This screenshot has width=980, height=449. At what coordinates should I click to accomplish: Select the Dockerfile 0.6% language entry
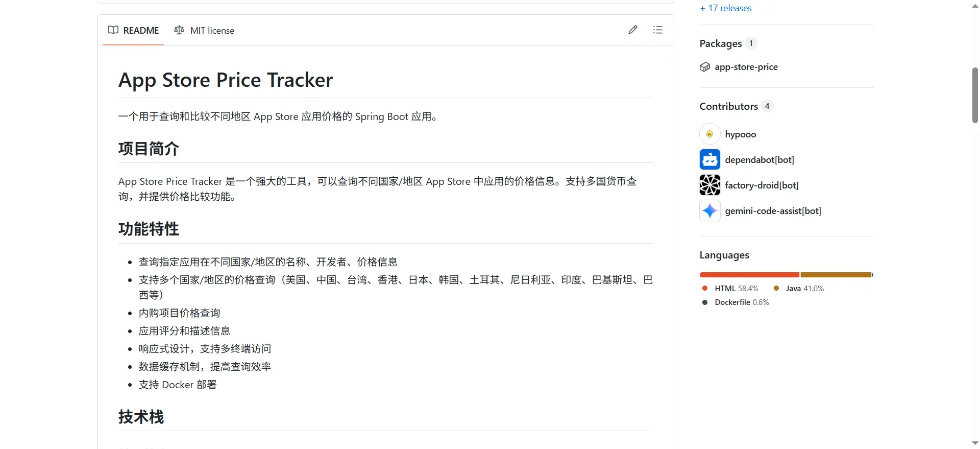click(x=736, y=302)
